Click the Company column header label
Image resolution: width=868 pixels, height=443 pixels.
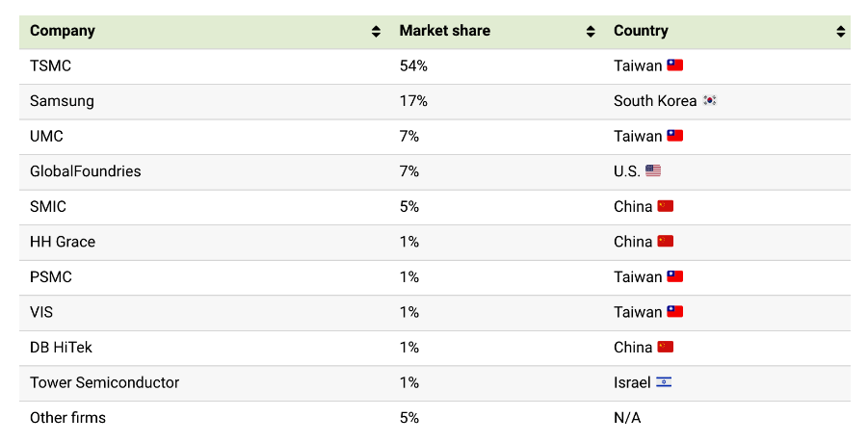click(x=63, y=31)
